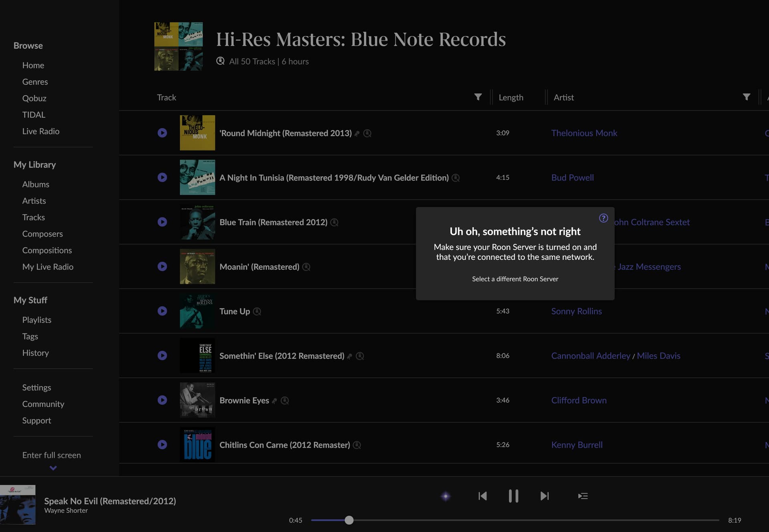Screen dimensions: 769x532
Task: Open the play queue icon
Action: [x=583, y=496]
